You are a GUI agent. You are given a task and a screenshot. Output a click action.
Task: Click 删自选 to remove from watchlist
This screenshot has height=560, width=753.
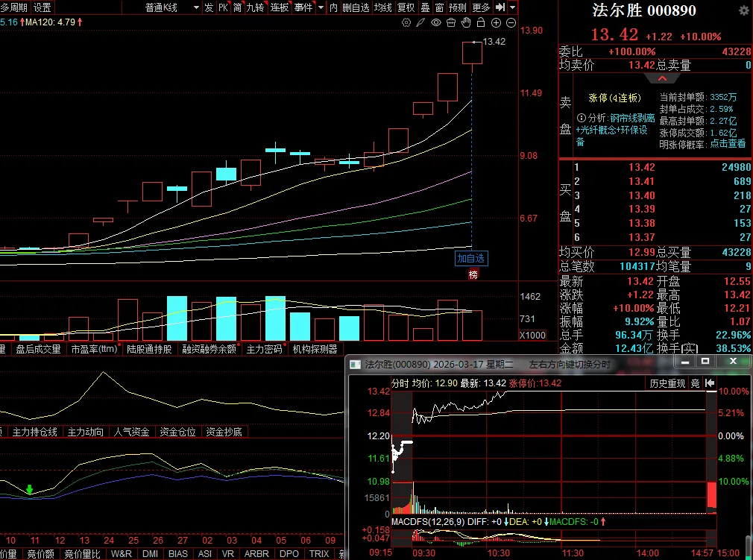(356, 7)
